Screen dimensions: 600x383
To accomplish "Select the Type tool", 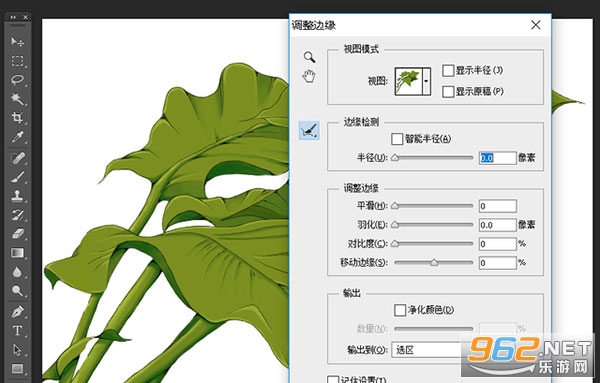I will (17, 331).
